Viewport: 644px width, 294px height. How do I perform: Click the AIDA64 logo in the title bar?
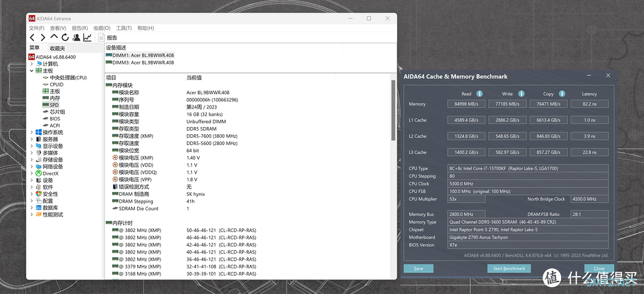(32, 18)
